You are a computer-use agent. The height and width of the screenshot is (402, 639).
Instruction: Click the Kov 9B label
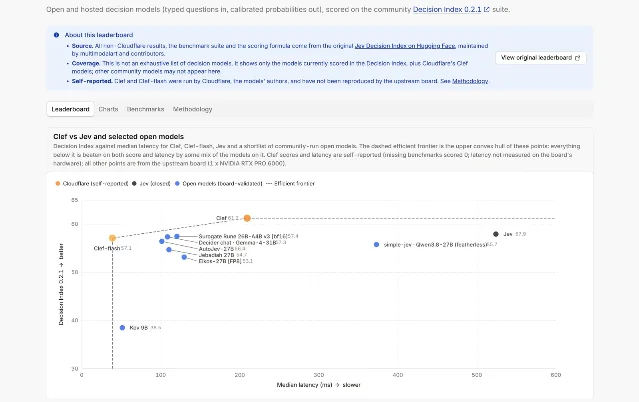pyautogui.click(x=145, y=328)
